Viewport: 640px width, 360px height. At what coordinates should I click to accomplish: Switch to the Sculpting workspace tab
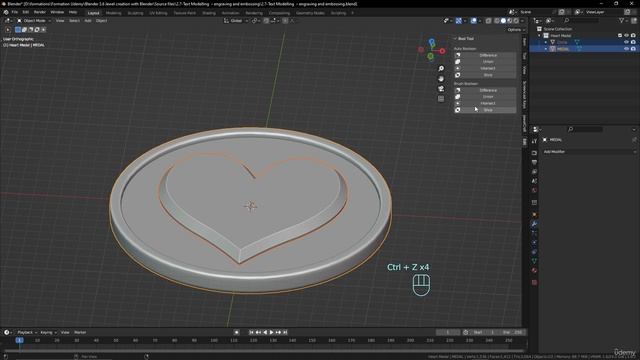135,13
